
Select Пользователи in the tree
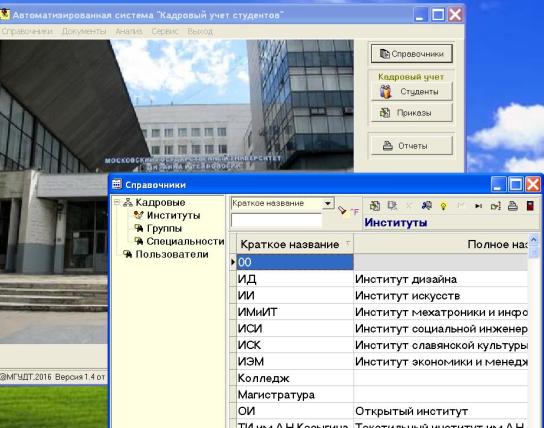click(172, 254)
